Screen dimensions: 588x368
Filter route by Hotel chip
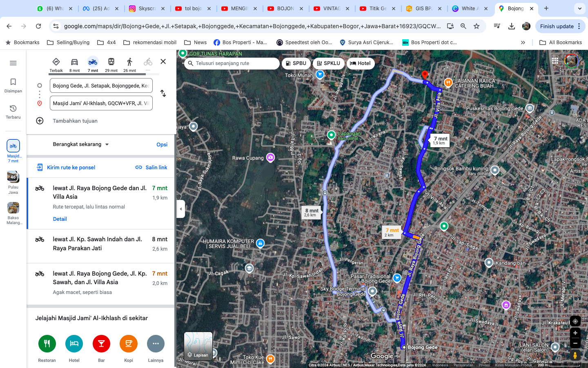361,63
